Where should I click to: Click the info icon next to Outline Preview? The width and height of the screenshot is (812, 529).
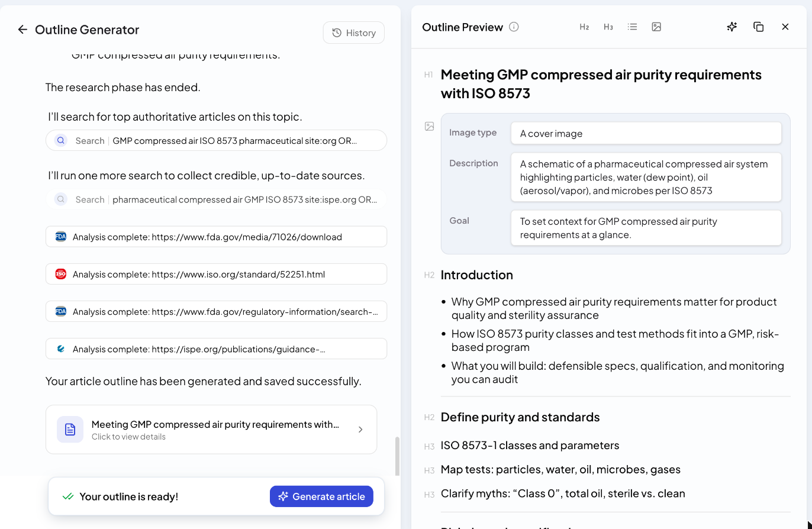[514, 27]
